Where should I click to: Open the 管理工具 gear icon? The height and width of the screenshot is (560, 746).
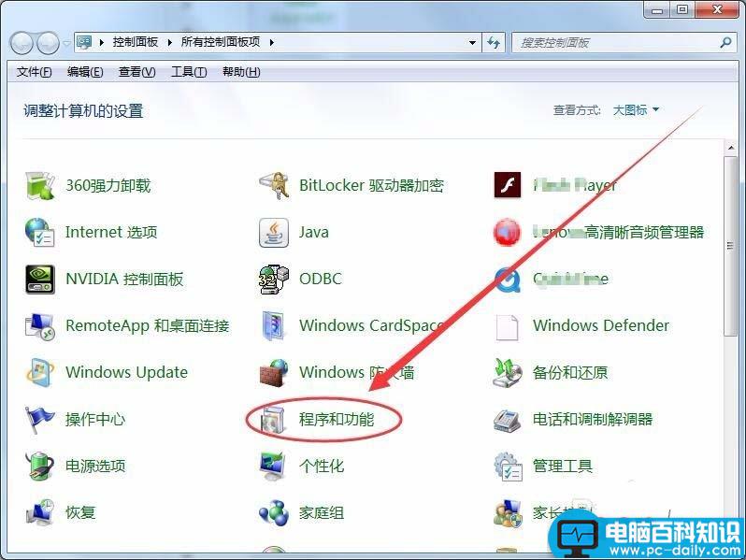[508, 466]
